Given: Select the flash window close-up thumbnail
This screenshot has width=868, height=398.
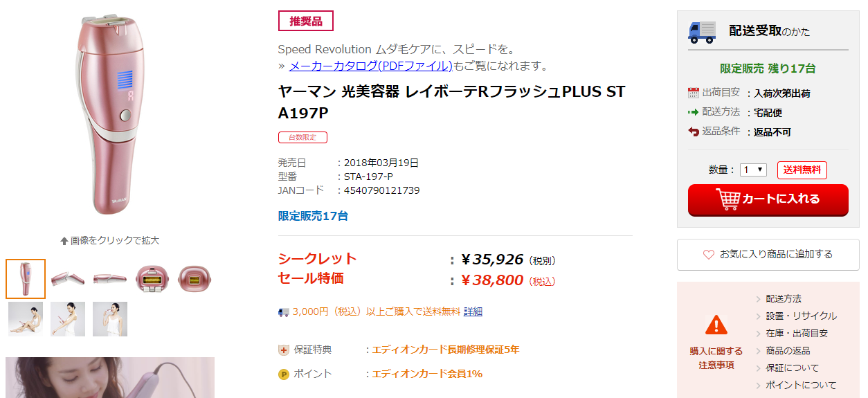Looking at the screenshot, I should (x=152, y=279).
